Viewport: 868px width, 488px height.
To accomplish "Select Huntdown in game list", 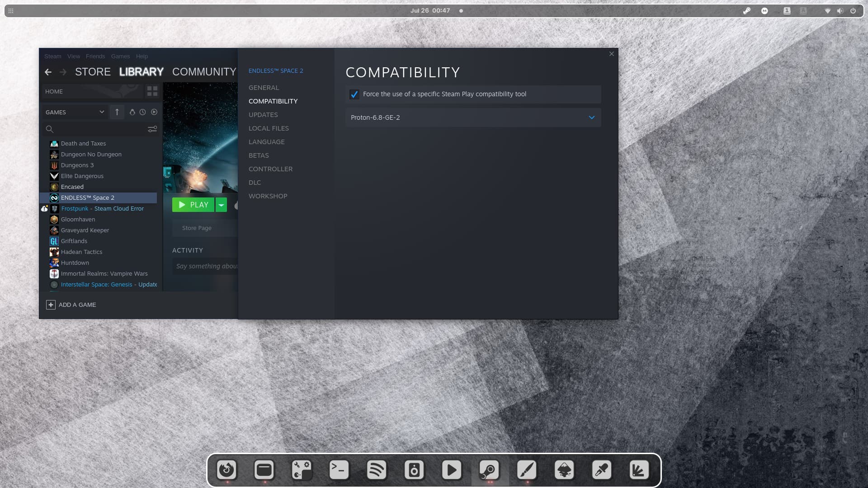I will click(75, 263).
